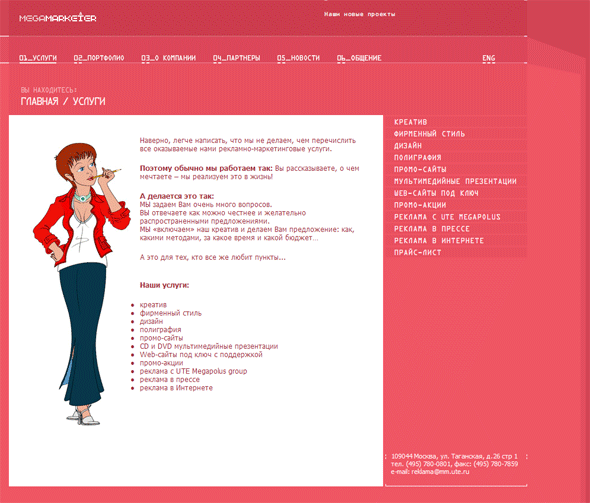The image size is (590, 503).
Task: Click the reklama@mm.ute.ru email address
Action: pyautogui.click(x=440, y=471)
